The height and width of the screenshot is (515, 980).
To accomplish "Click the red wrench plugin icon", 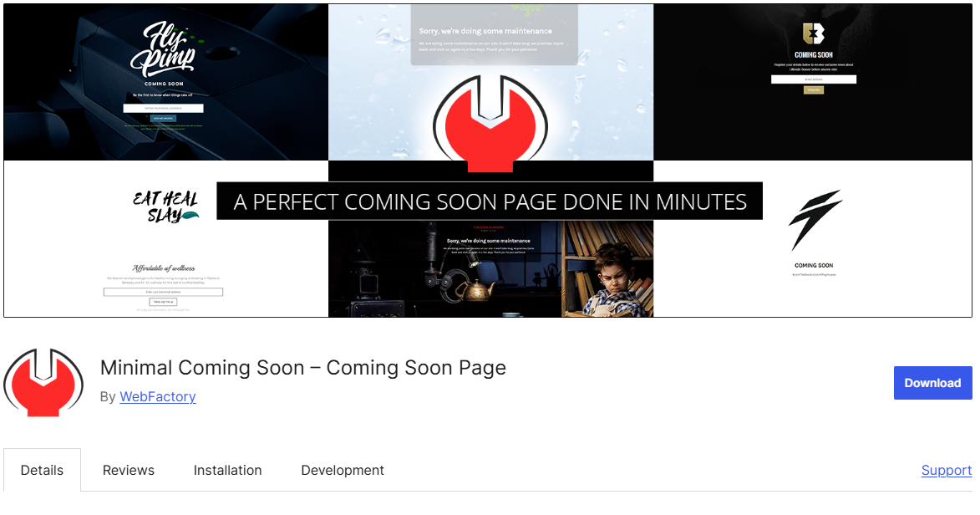I will 43,382.
